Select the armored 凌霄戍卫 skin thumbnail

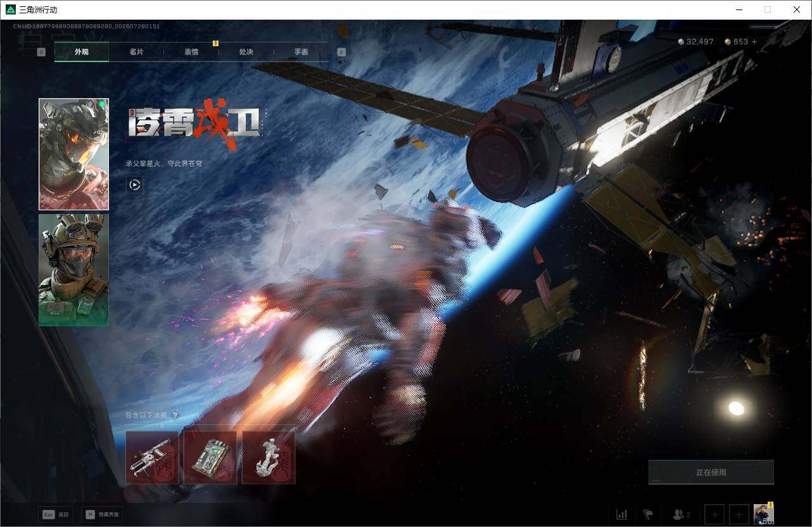tap(73, 154)
